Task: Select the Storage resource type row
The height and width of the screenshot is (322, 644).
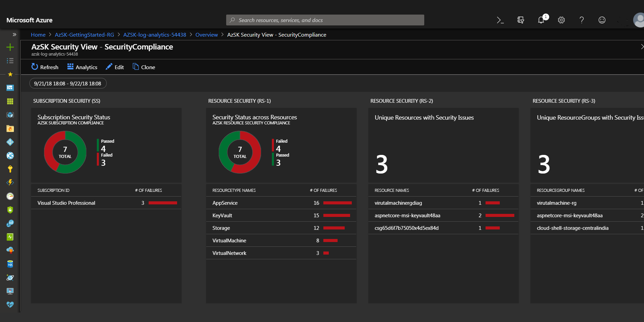Action: [x=281, y=228]
